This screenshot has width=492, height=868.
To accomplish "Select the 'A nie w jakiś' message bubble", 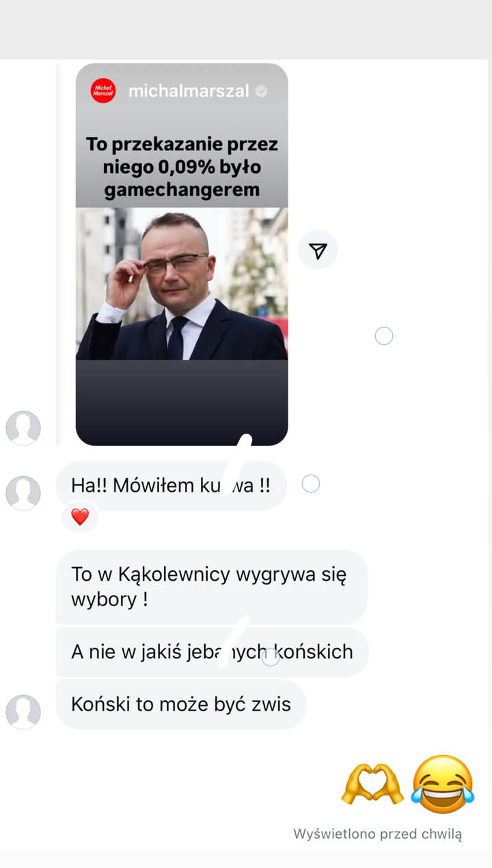I will pyautogui.click(x=212, y=652).
